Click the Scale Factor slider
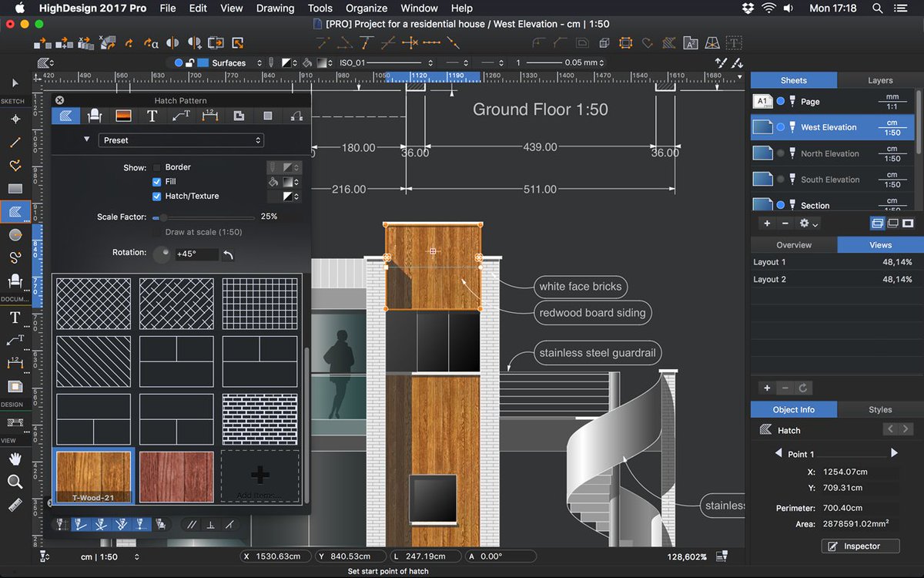The width and height of the screenshot is (924, 578). [204, 217]
